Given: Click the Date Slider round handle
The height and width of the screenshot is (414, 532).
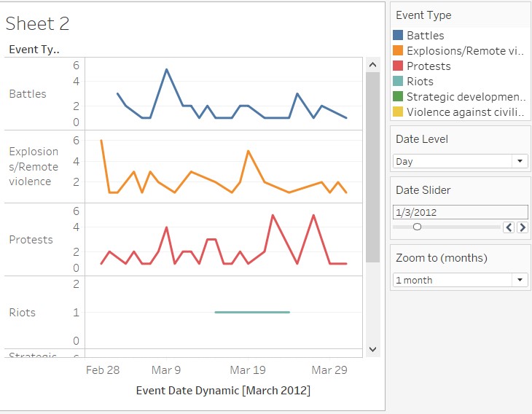Looking at the screenshot, I should coord(417,227).
